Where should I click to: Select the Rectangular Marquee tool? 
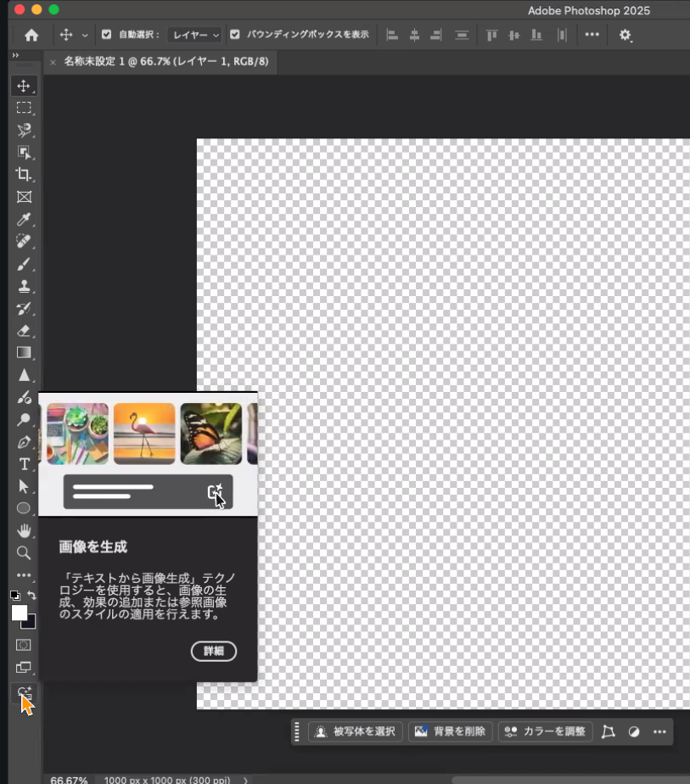click(24, 108)
